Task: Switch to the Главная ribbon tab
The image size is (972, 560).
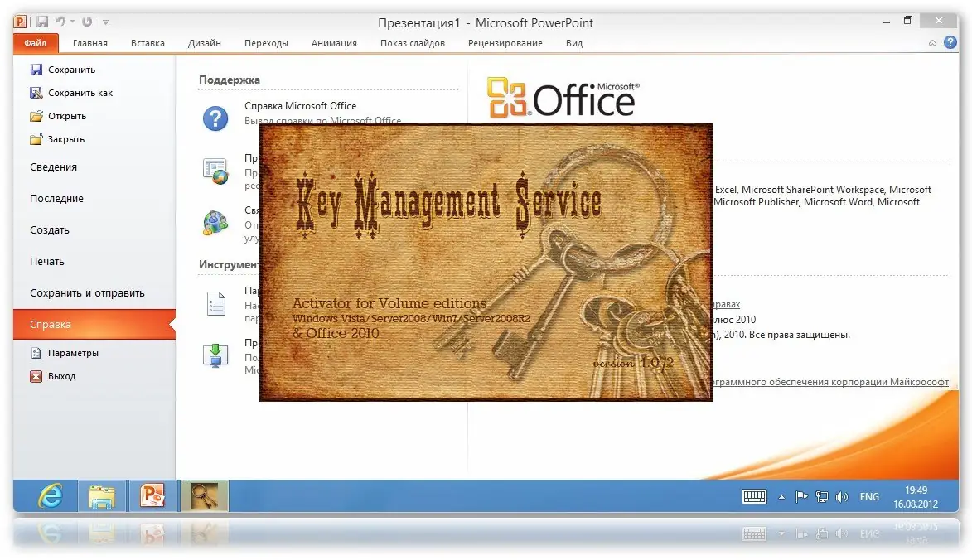Action: point(89,43)
